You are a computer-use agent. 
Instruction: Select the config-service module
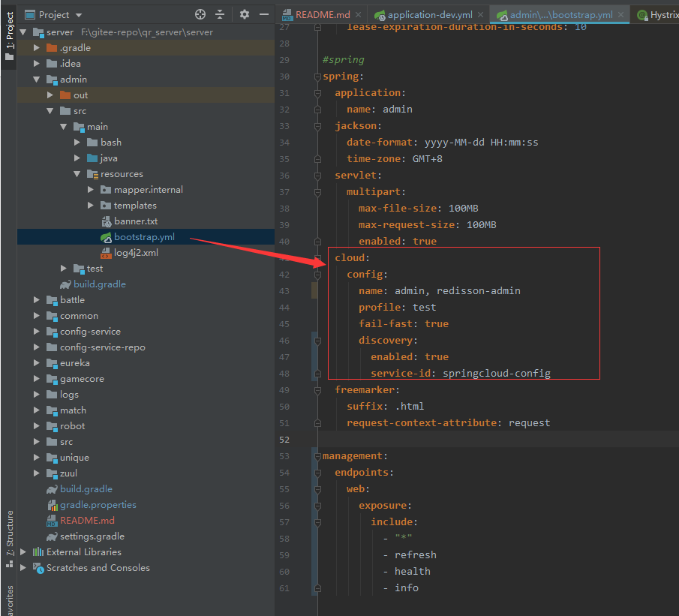pos(90,332)
